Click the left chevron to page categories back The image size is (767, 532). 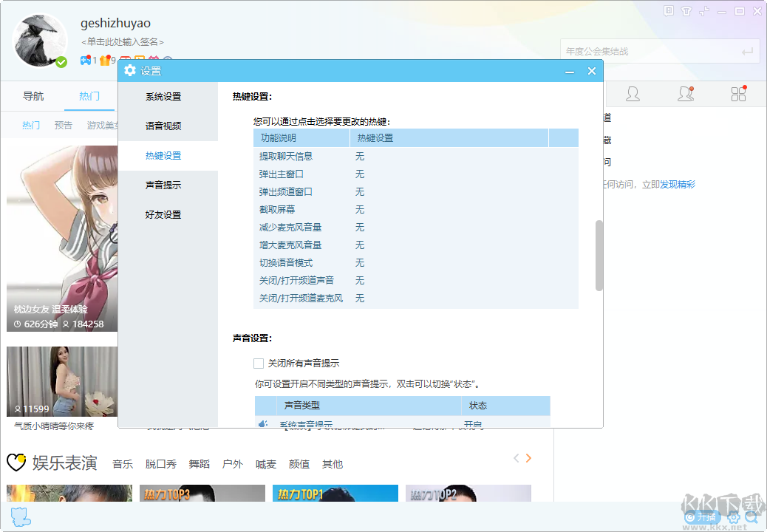click(x=516, y=458)
